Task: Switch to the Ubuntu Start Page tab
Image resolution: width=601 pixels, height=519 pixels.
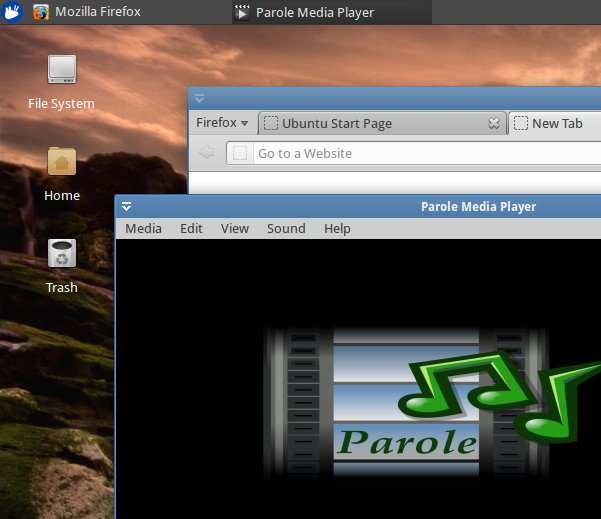Action: (370, 124)
